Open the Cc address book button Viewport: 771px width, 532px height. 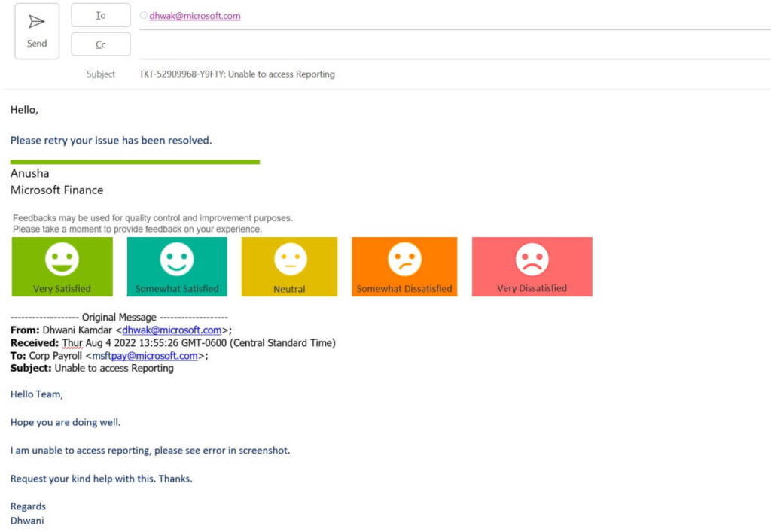[100, 44]
